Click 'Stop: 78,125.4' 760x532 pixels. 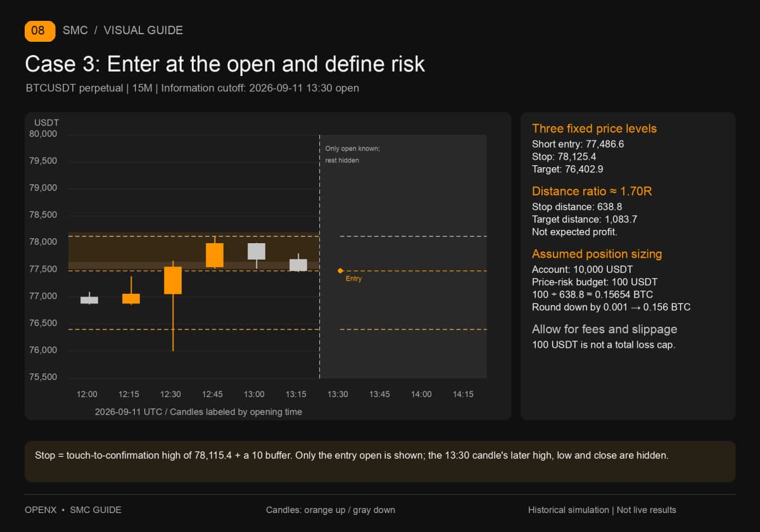[564, 156]
